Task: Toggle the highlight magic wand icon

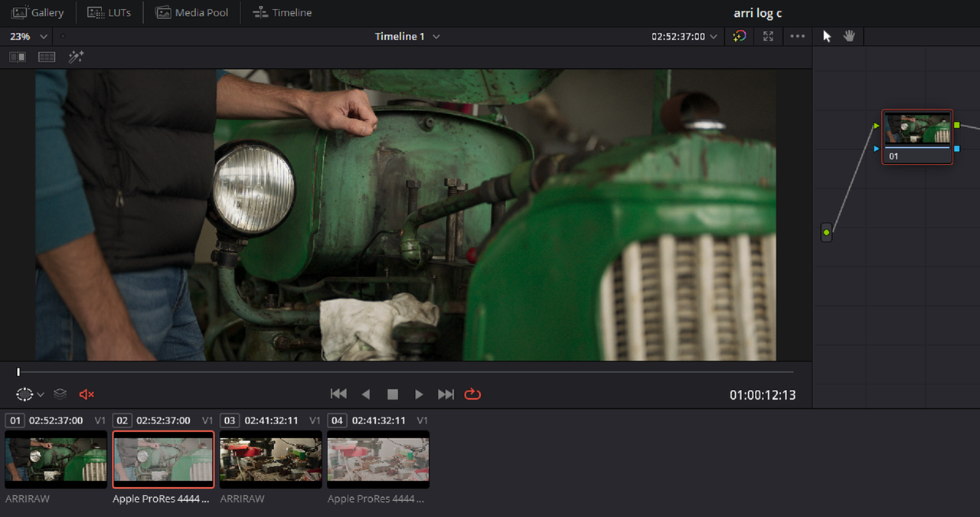Action: [x=76, y=57]
